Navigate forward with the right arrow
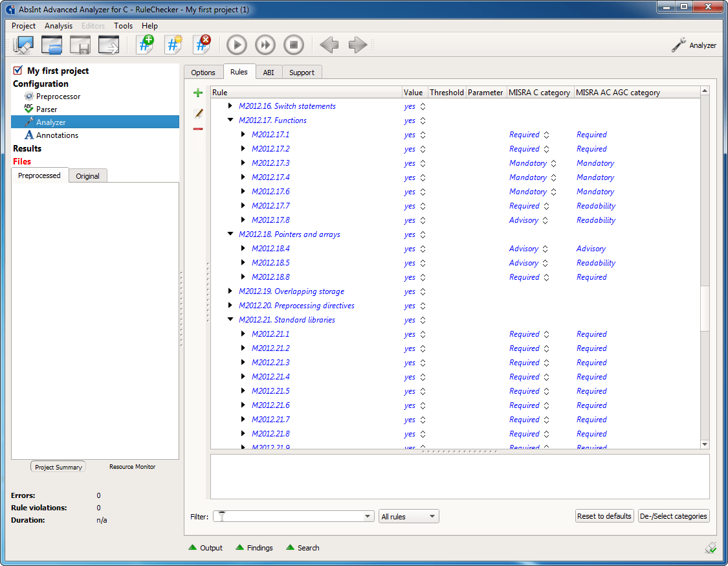728x566 pixels. coord(357,45)
